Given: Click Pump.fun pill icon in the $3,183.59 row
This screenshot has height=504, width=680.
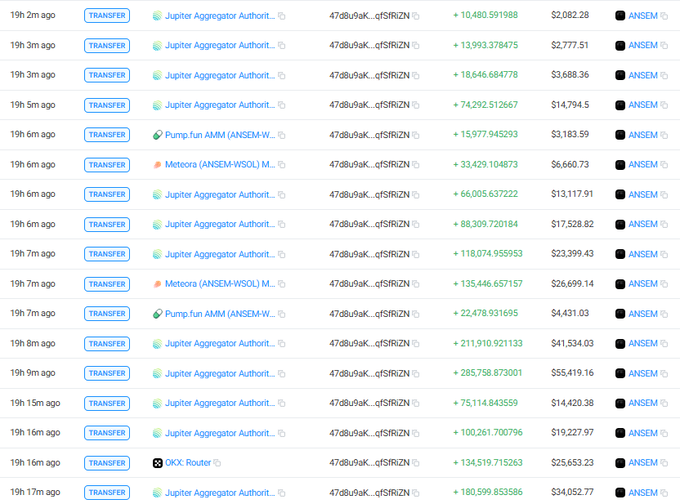Looking at the screenshot, I should pos(157,135).
